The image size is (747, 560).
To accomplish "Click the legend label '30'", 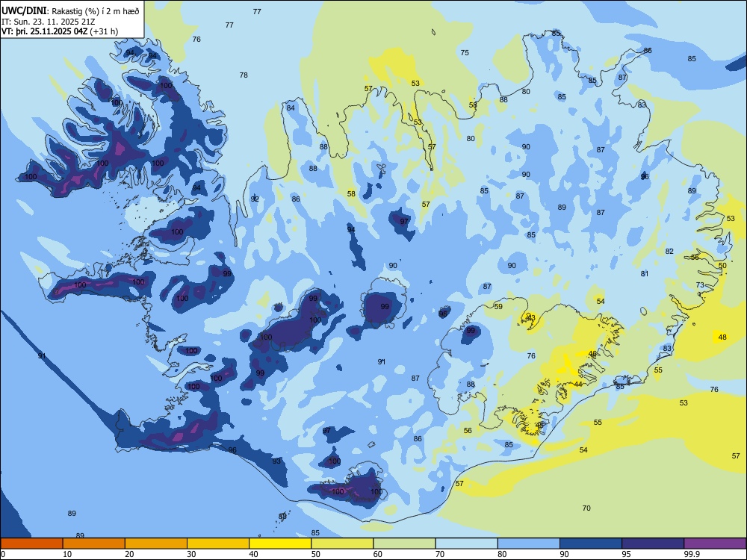I will point(191,554).
